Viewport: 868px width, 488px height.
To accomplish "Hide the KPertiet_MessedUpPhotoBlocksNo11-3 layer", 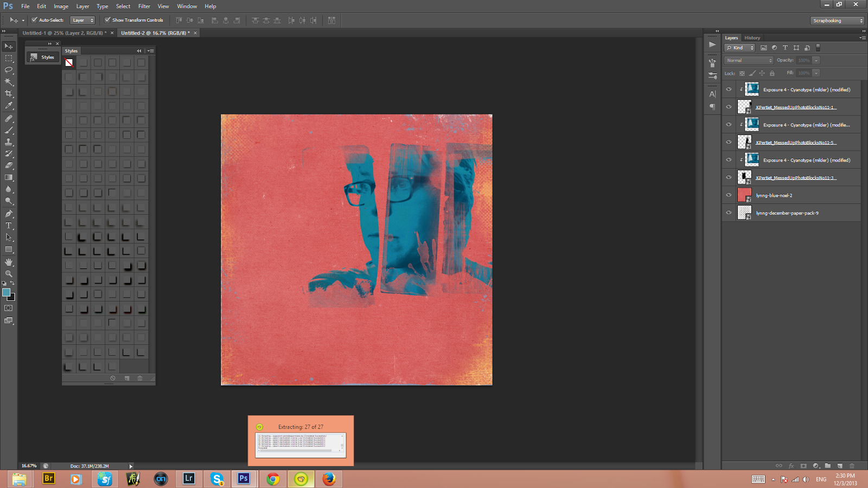I will click(x=729, y=177).
